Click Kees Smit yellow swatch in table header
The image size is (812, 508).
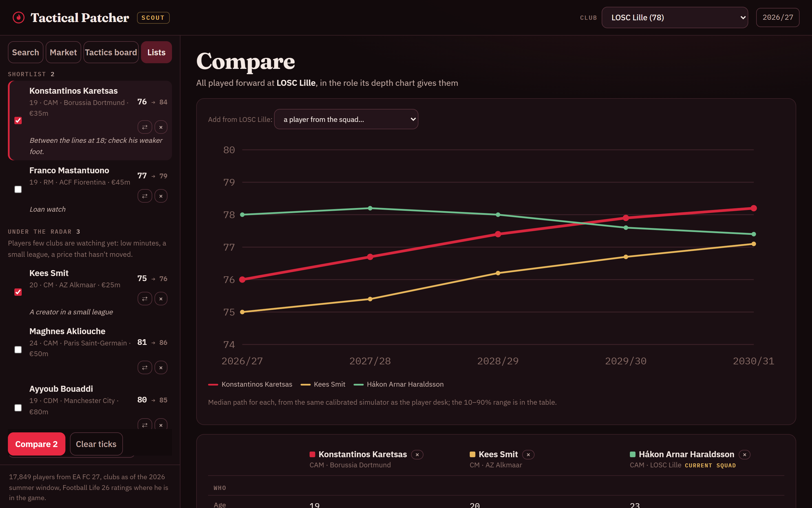[x=473, y=455]
